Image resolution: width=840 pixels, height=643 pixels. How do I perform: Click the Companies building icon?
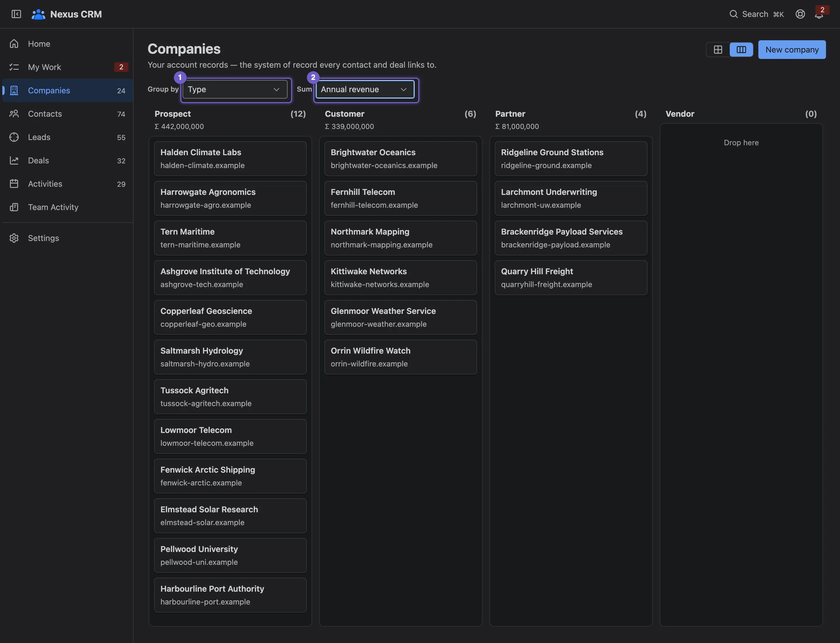point(14,90)
